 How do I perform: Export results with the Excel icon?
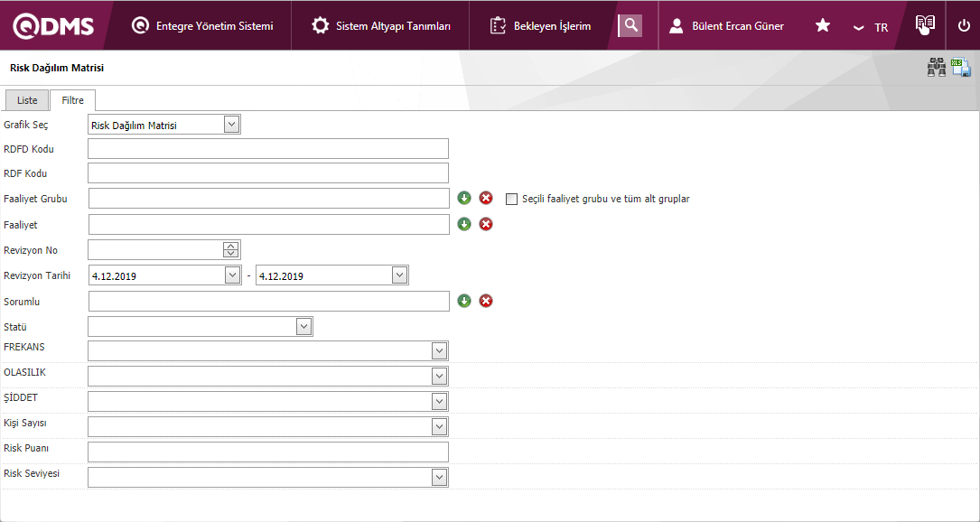(x=961, y=68)
